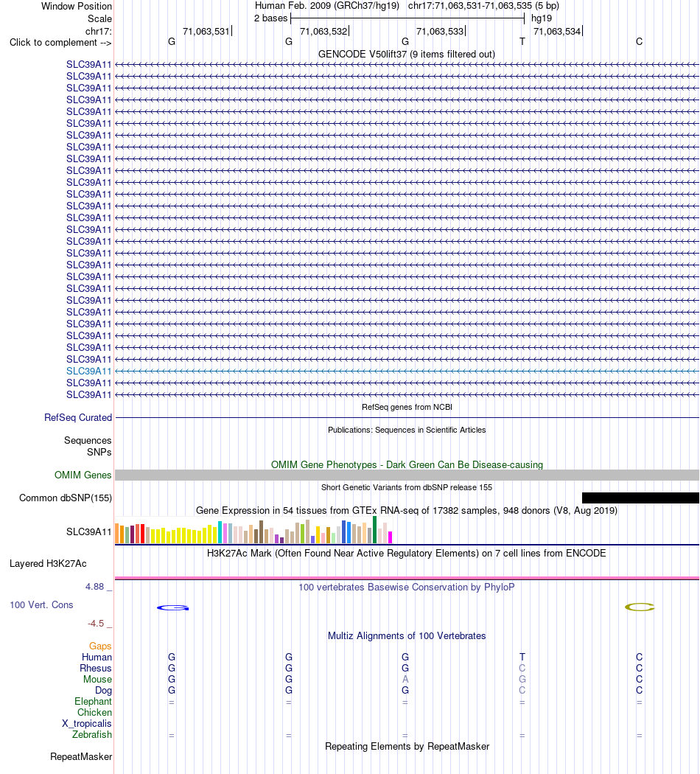Open 'Repeating Elements by RepeatMasker' track title
This screenshot has width=700, height=774.
coord(407,747)
